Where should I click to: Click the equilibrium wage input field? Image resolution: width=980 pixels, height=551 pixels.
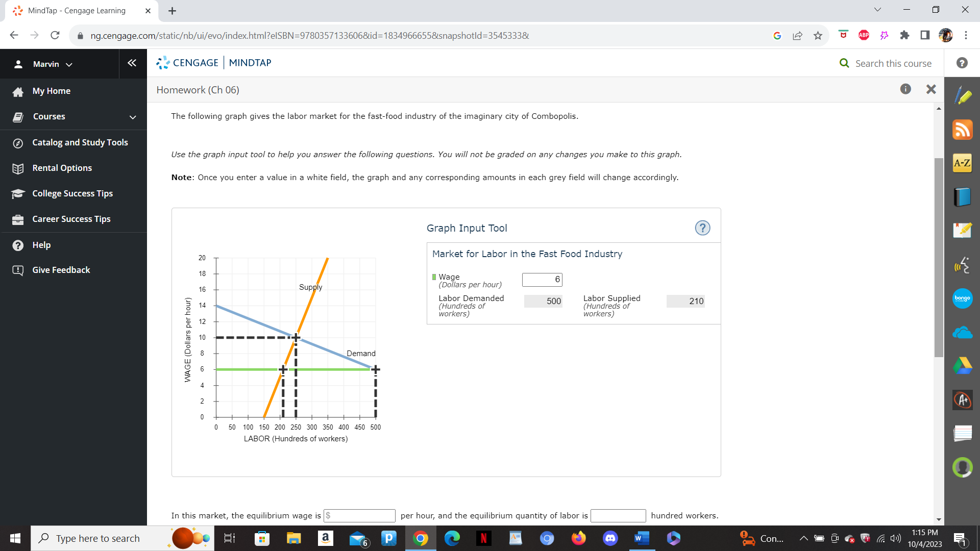pyautogui.click(x=359, y=515)
